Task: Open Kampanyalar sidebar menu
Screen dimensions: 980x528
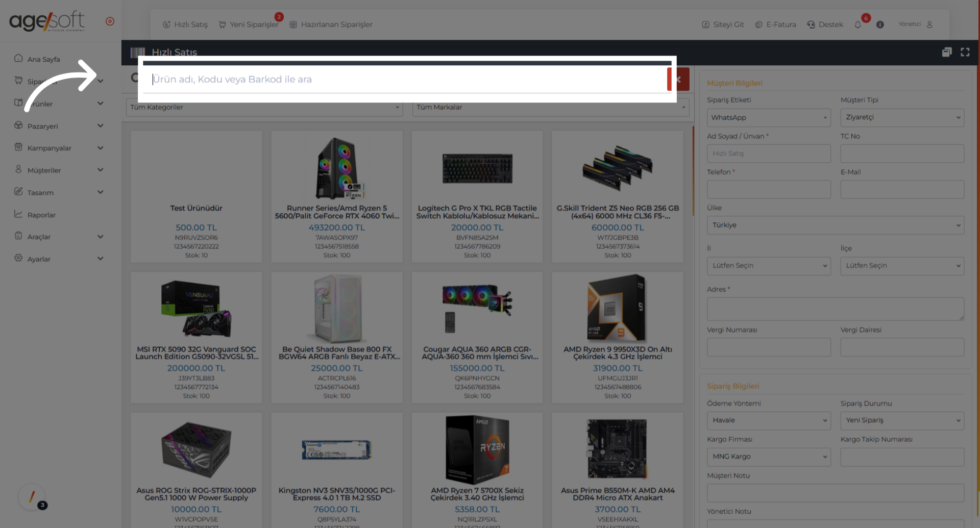Action: click(50, 148)
